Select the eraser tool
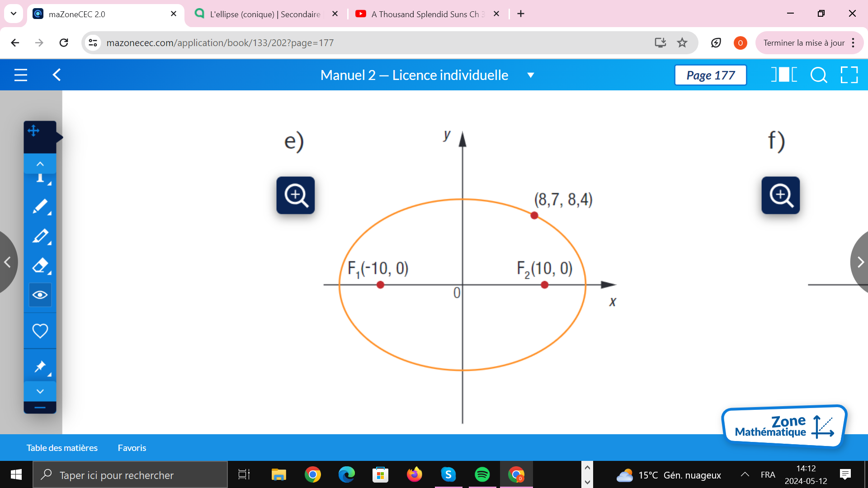This screenshot has width=868, height=488. click(40, 266)
